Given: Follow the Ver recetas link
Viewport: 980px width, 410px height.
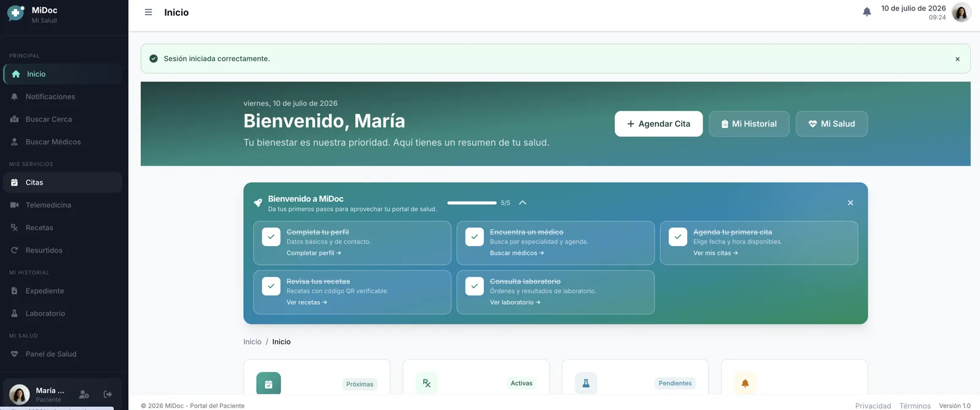Looking at the screenshot, I should [x=307, y=302].
